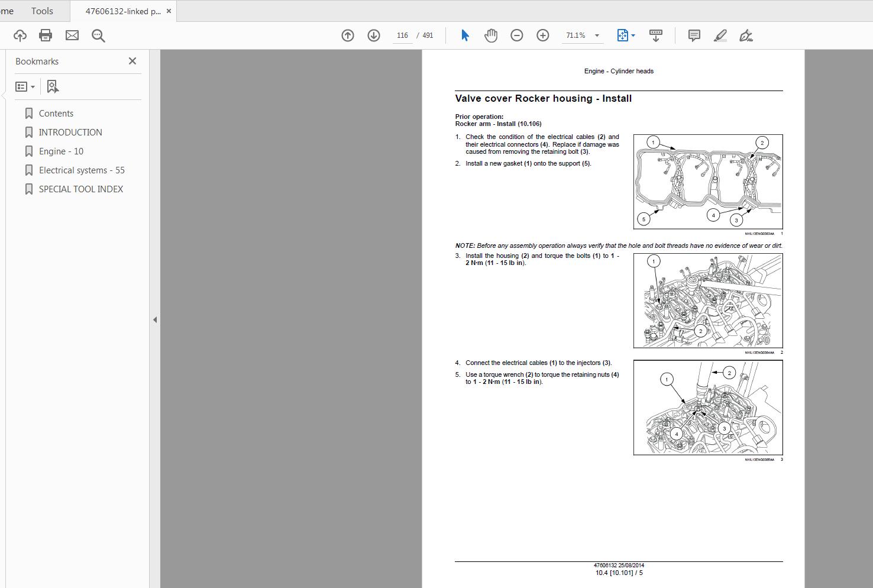This screenshot has width=873, height=588.
Task: Click step 4 'Connect the electrical cables' text
Action: [x=538, y=363]
